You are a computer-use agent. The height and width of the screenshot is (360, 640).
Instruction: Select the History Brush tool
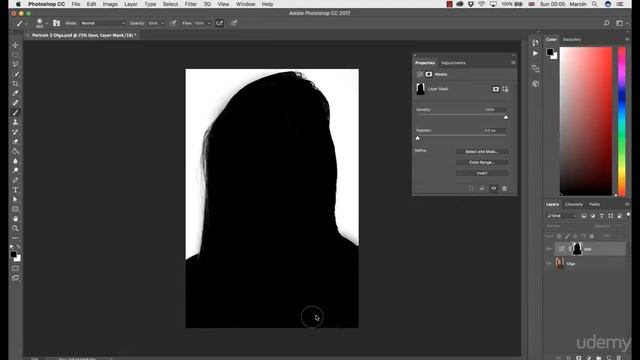pyautogui.click(x=16, y=132)
